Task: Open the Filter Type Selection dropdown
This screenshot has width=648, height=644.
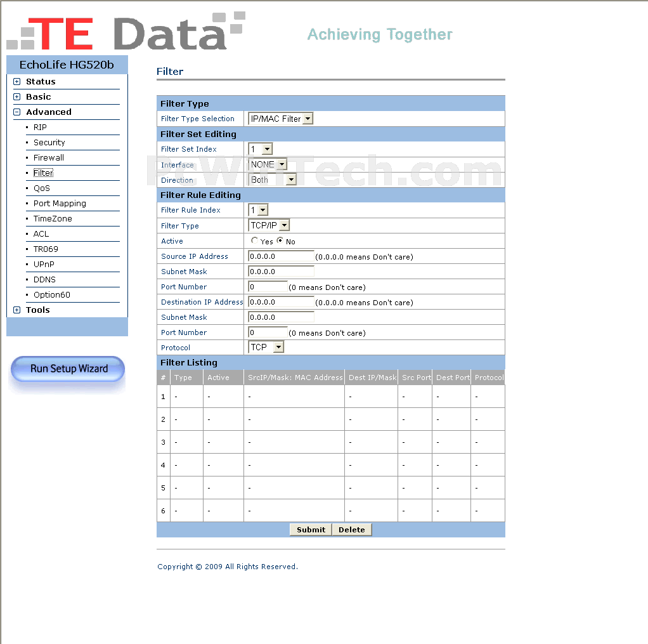Action: pyautogui.click(x=281, y=119)
